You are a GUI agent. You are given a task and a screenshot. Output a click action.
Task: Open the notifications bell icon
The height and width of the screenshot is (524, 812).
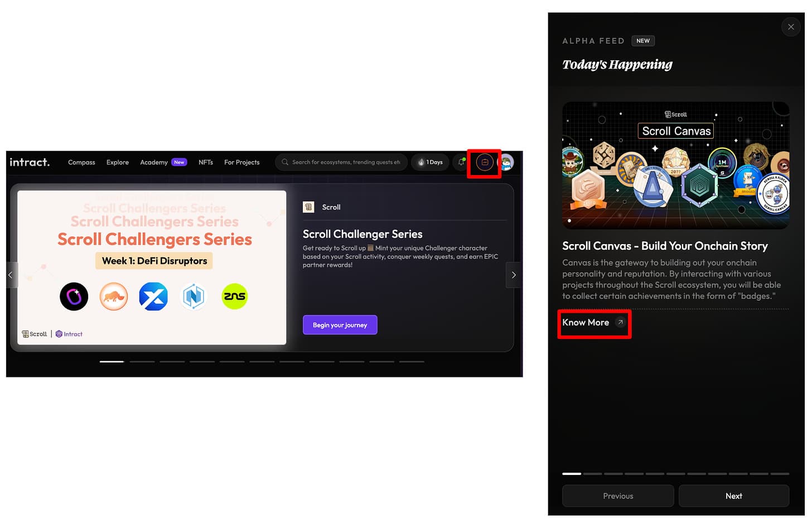[461, 162]
